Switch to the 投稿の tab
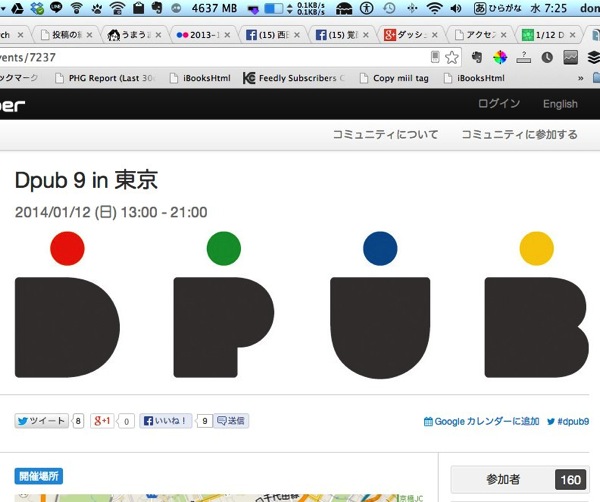This screenshot has width=600, height=502. tap(67, 35)
